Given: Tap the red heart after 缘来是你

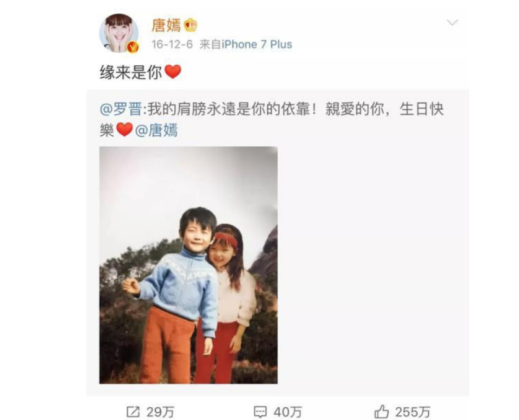Looking at the screenshot, I should (x=173, y=72).
